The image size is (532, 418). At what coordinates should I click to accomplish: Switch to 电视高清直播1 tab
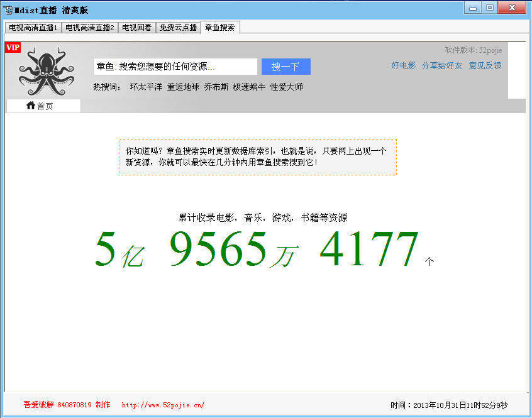point(32,27)
